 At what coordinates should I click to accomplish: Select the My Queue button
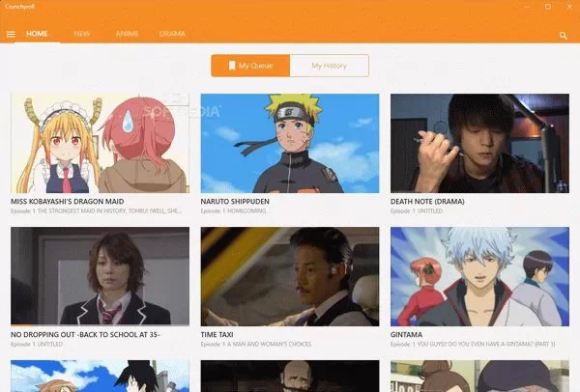pos(250,66)
